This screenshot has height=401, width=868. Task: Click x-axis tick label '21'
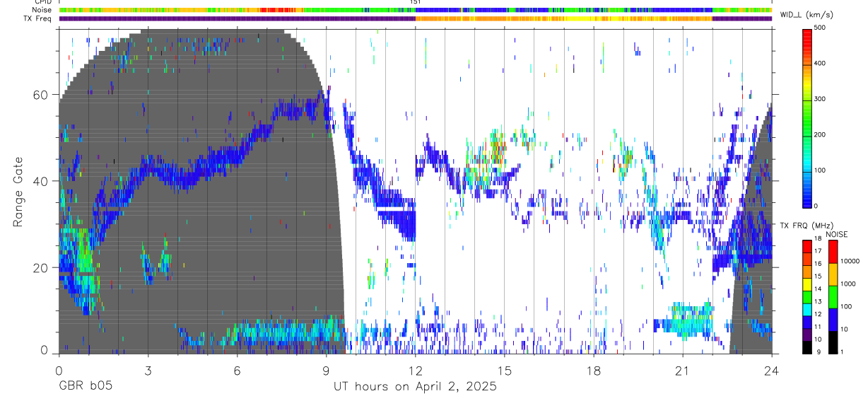click(x=683, y=371)
